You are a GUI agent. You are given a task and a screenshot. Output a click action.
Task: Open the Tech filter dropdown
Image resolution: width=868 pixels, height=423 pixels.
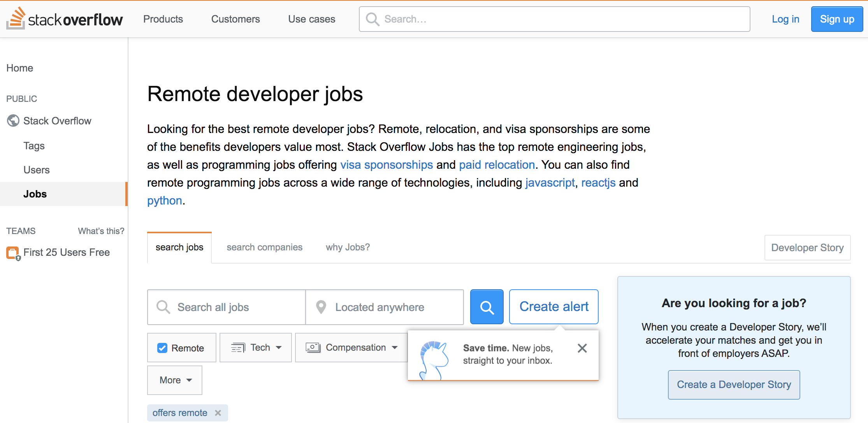point(256,348)
